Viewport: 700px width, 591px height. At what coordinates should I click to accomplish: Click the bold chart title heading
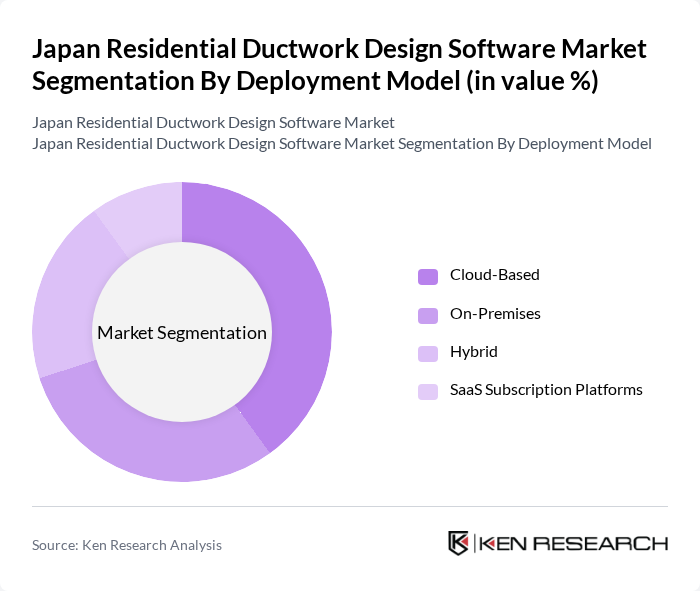(339, 65)
